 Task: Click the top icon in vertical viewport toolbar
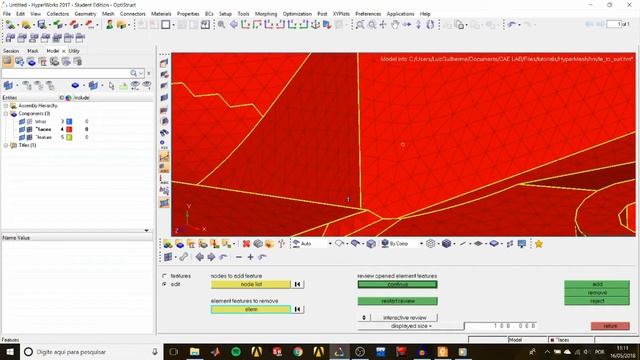pyautogui.click(x=164, y=62)
